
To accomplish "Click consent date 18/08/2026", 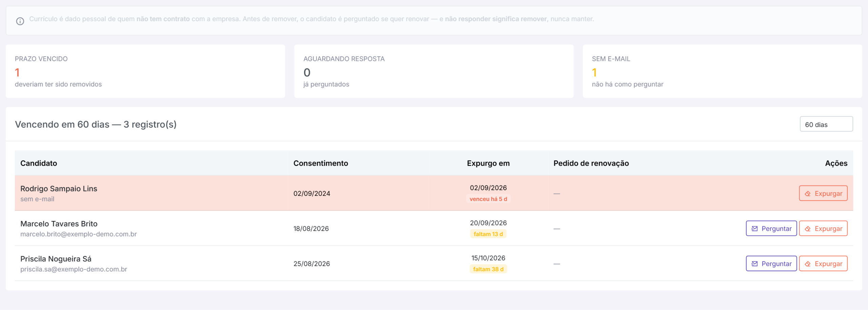I will click(311, 229).
